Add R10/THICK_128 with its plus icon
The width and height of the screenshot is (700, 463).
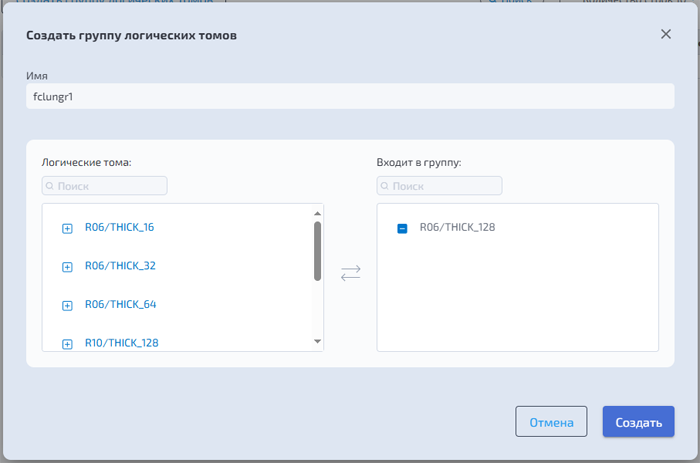click(x=67, y=344)
